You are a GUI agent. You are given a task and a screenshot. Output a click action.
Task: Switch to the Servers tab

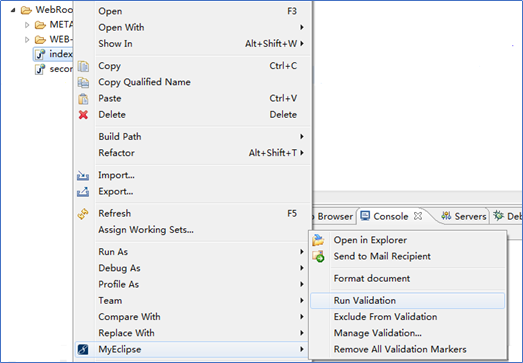click(464, 216)
